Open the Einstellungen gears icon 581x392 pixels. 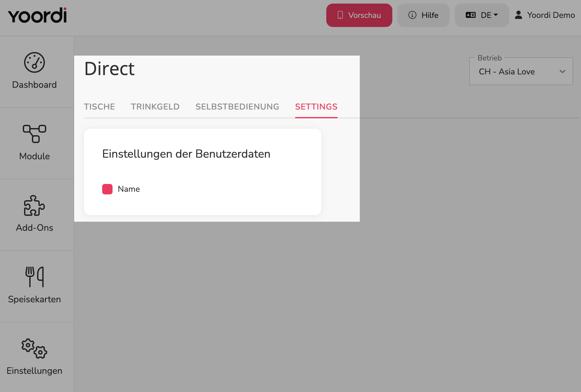click(x=34, y=348)
